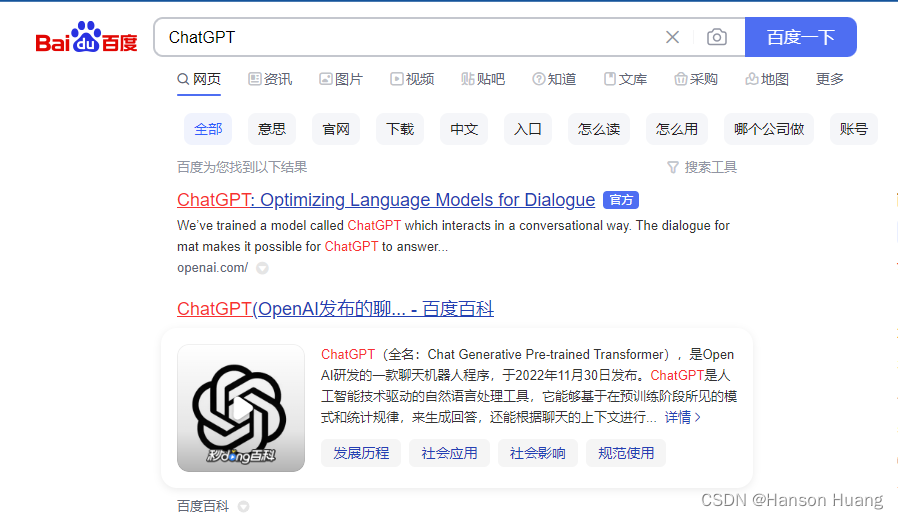Viewport: 898px width, 519px height.
Task: Open ChatGPT: Optimizing Language Models for Dialogue result
Action: click(386, 200)
